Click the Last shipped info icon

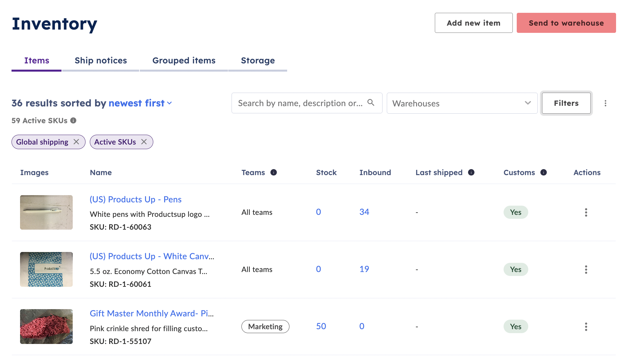tap(471, 172)
